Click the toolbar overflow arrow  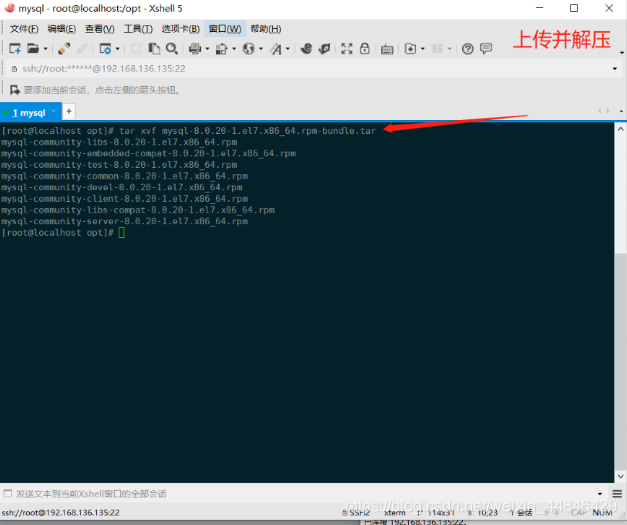click(x=622, y=52)
